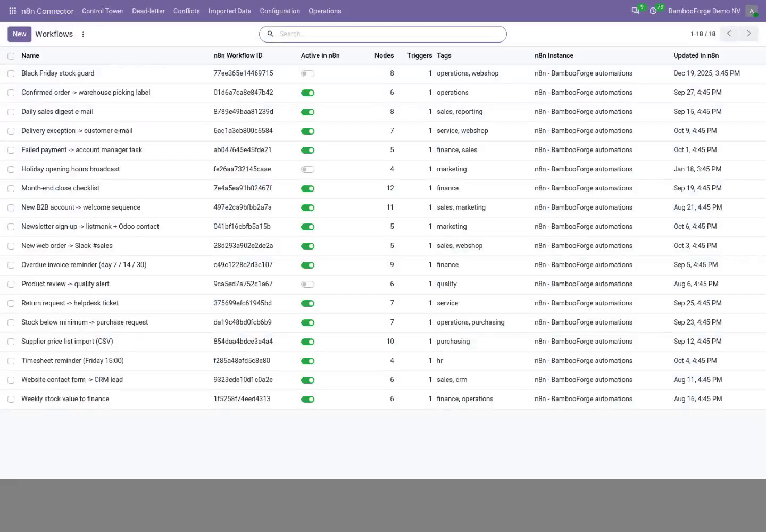The height and width of the screenshot is (532, 766).
Task: Open the apps grid menu icon
Action: (12, 11)
